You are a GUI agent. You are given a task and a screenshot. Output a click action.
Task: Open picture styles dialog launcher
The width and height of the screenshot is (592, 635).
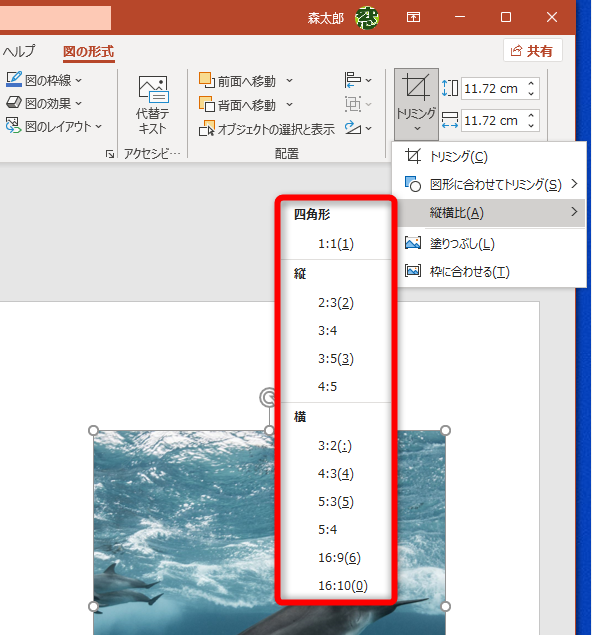coord(109,153)
